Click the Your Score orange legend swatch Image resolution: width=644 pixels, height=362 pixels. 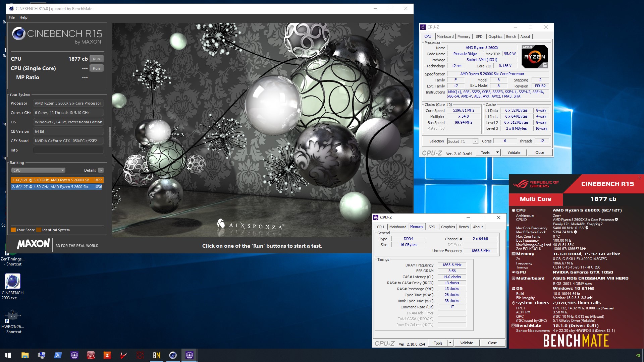(x=13, y=230)
